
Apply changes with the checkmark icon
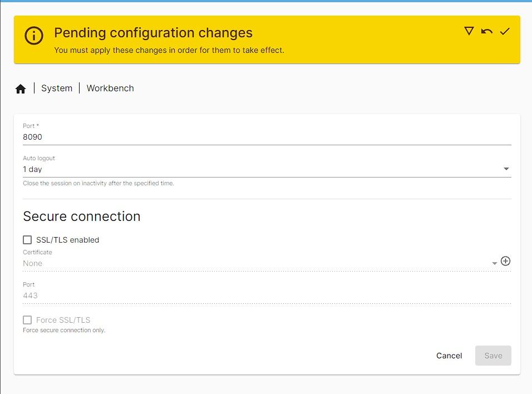coord(505,32)
